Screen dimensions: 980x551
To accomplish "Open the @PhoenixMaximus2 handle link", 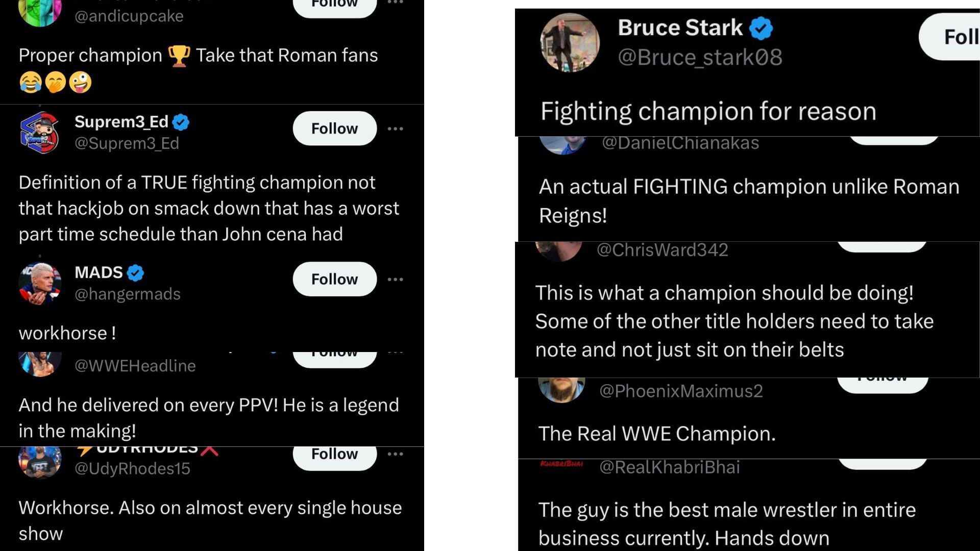I will pyautogui.click(x=681, y=391).
